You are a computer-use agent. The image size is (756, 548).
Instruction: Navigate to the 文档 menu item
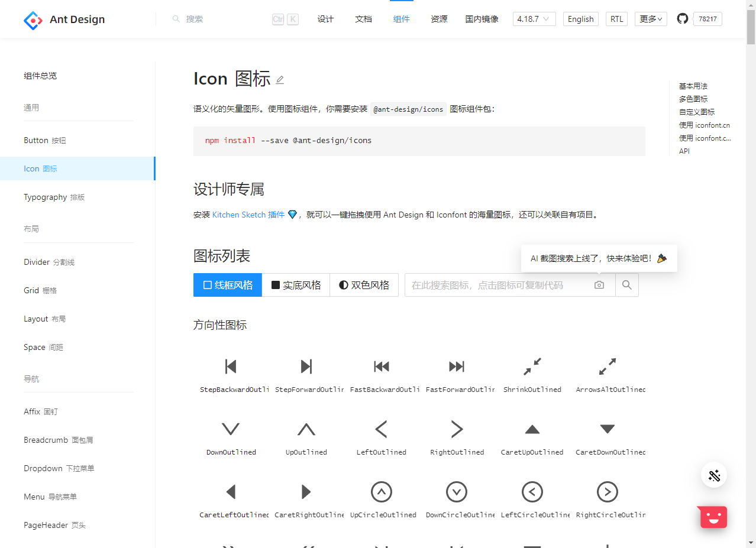[x=363, y=18]
